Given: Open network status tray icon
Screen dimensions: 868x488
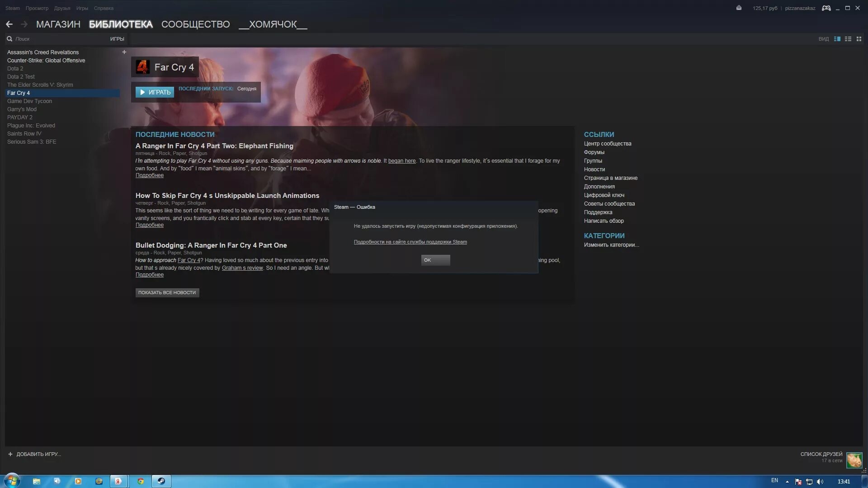Looking at the screenshot, I should point(809,482).
